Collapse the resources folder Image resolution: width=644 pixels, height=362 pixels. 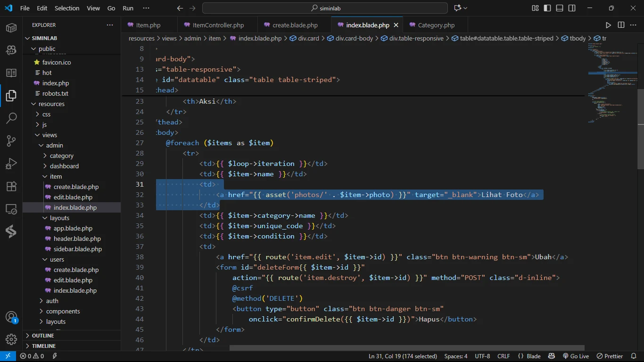point(51,104)
